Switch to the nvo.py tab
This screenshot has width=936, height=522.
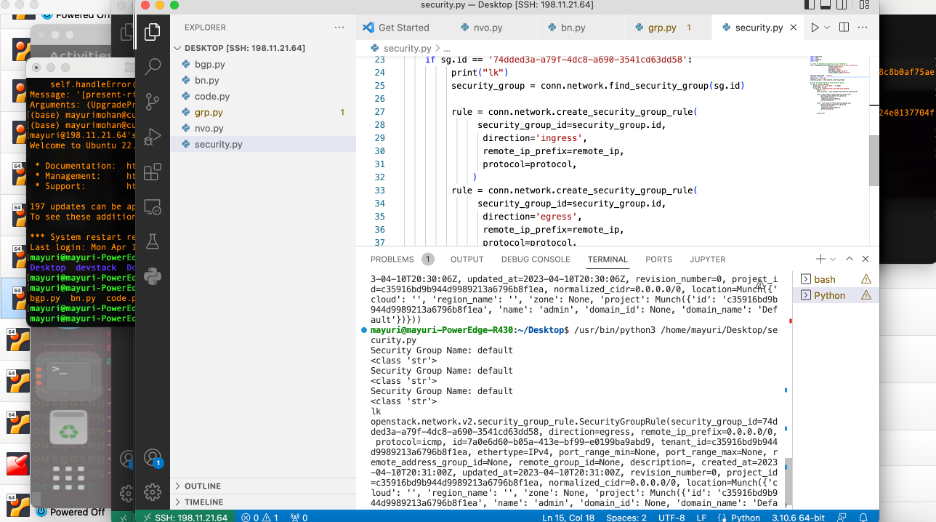(x=488, y=27)
